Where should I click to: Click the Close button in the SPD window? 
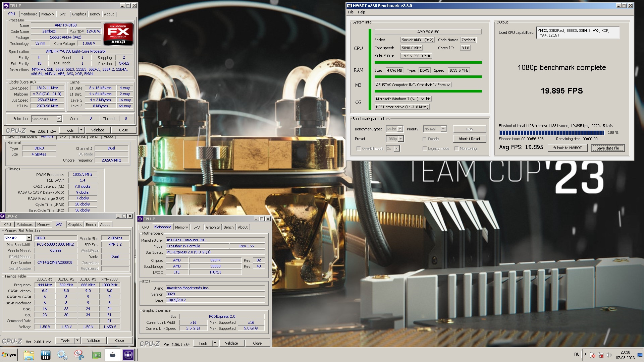pyautogui.click(x=119, y=341)
